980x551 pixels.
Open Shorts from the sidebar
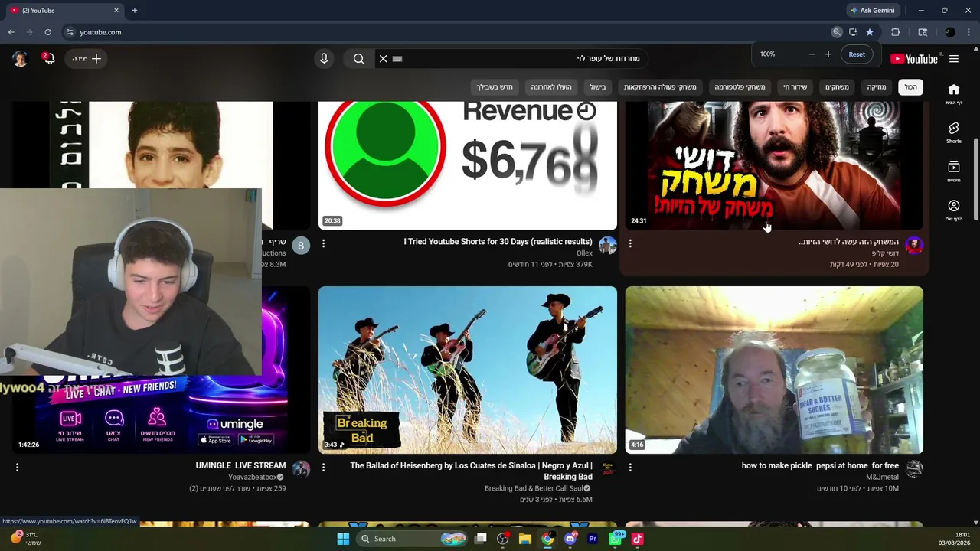click(954, 132)
